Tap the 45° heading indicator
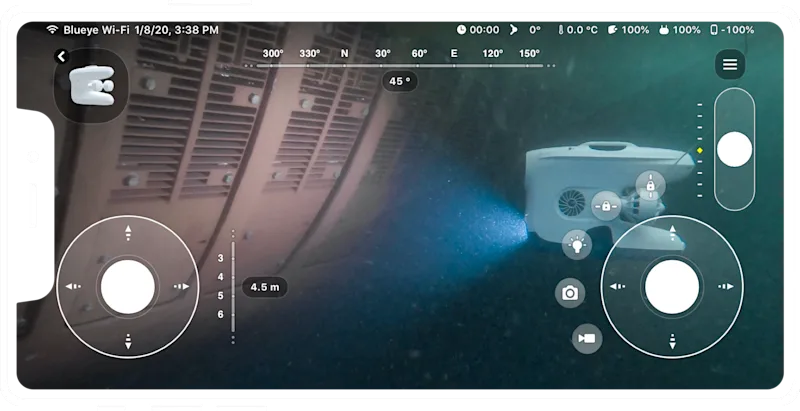This screenshot has height=411, width=800. coord(399,81)
